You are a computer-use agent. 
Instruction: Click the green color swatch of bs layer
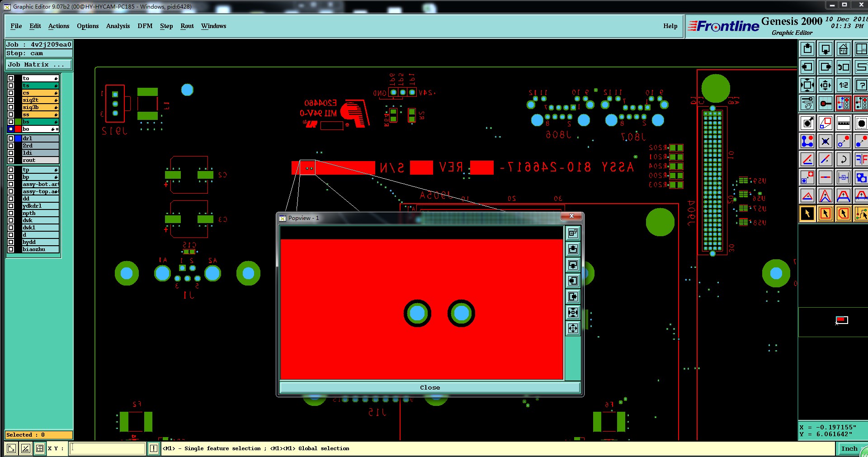pos(18,122)
